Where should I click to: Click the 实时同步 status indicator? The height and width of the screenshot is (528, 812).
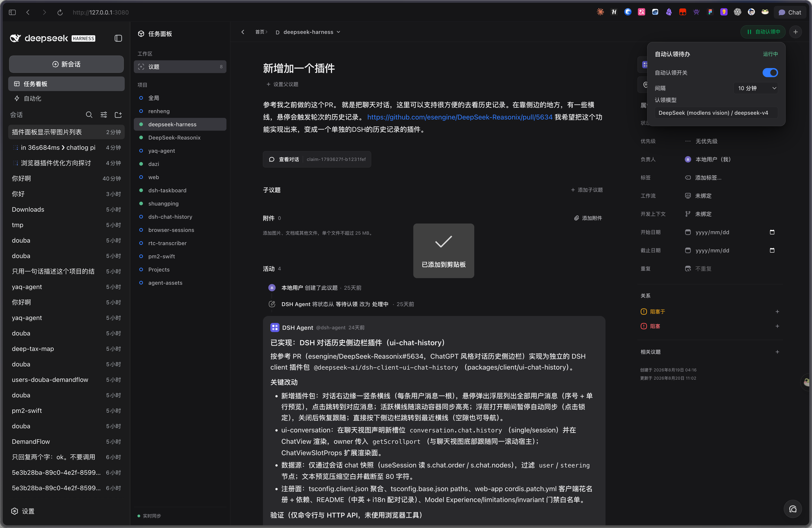(149, 516)
